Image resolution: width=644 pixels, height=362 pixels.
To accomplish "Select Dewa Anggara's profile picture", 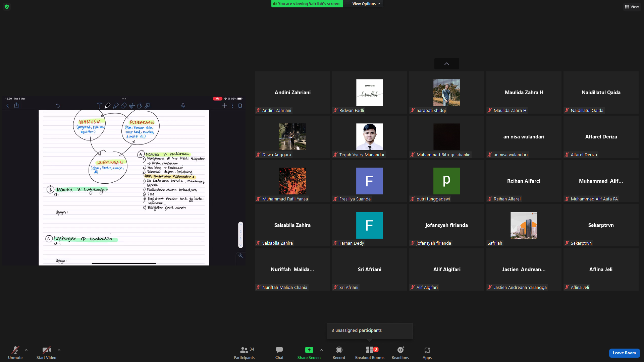I will click(292, 136).
